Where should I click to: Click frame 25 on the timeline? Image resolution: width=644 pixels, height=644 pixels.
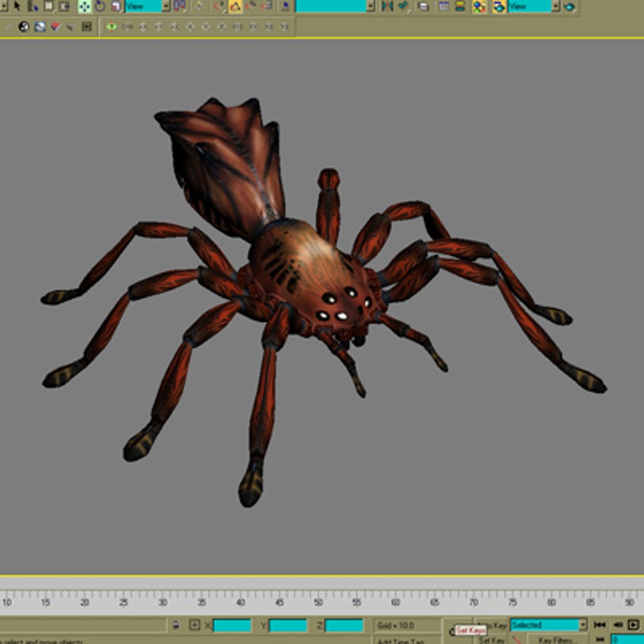(x=123, y=602)
